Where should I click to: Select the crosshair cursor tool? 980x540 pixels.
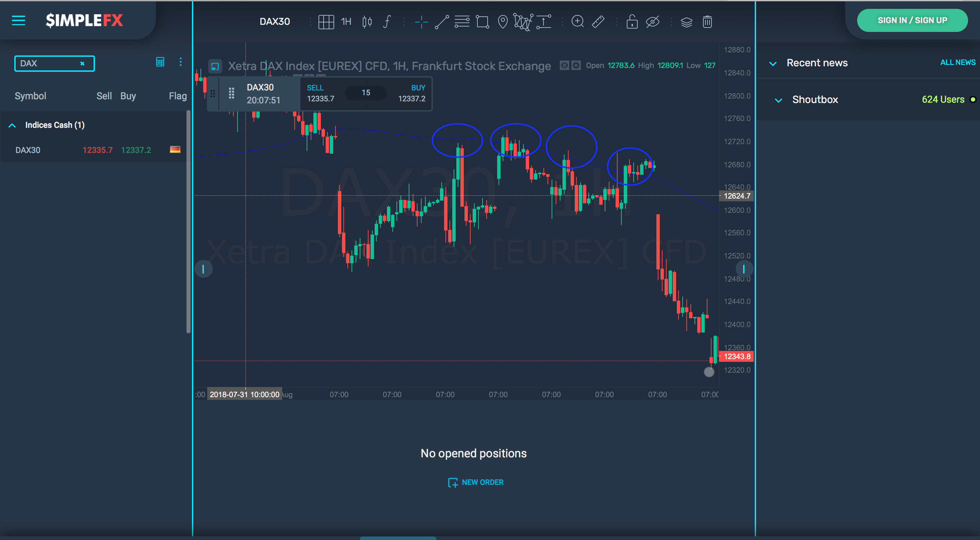(x=421, y=22)
